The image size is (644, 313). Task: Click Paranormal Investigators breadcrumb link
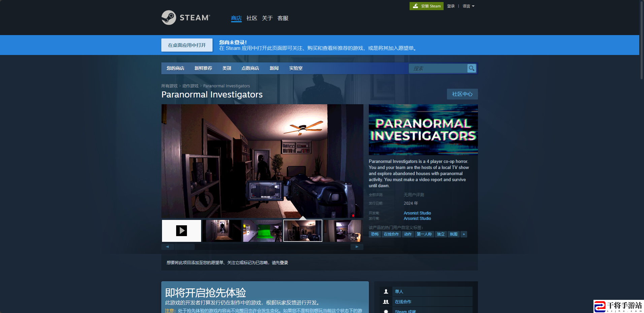pos(227,86)
